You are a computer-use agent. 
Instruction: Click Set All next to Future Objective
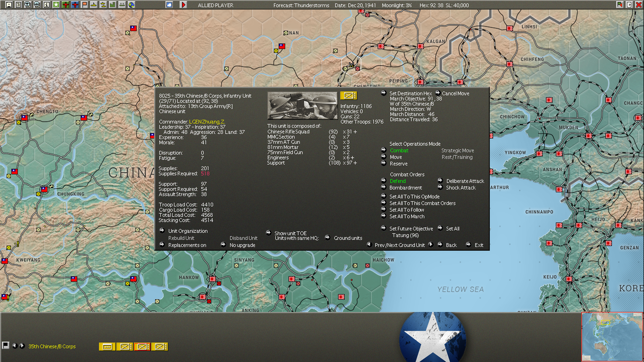[453, 229]
